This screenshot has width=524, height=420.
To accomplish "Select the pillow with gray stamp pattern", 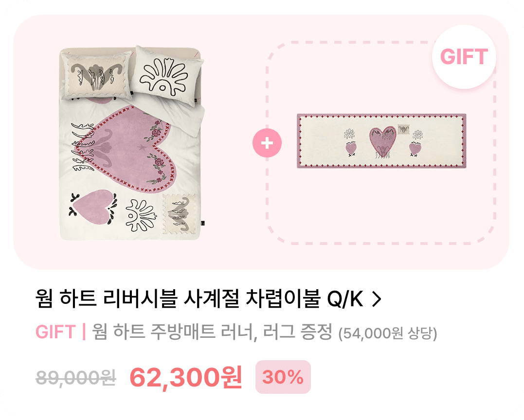I will [x=97, y=75].
